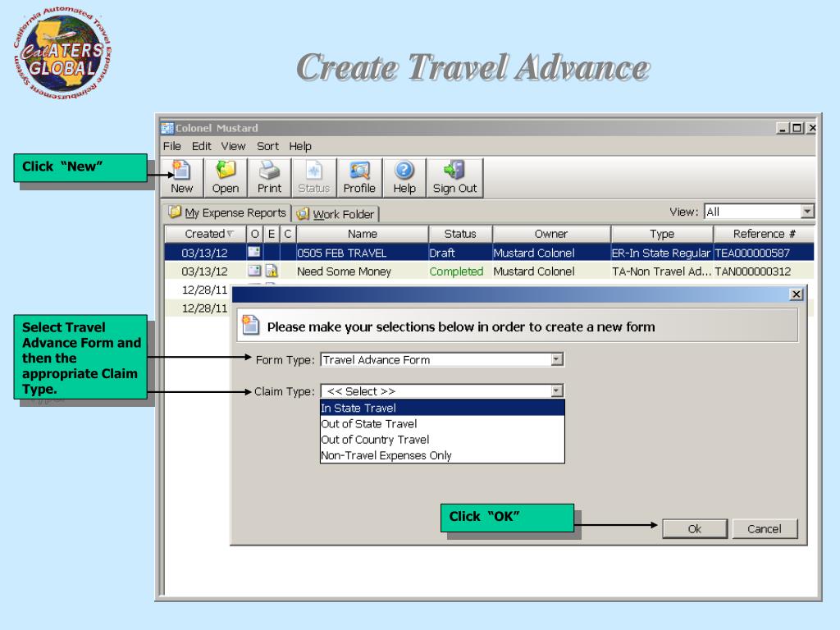Sort by the Owner column header

(551, 234)
